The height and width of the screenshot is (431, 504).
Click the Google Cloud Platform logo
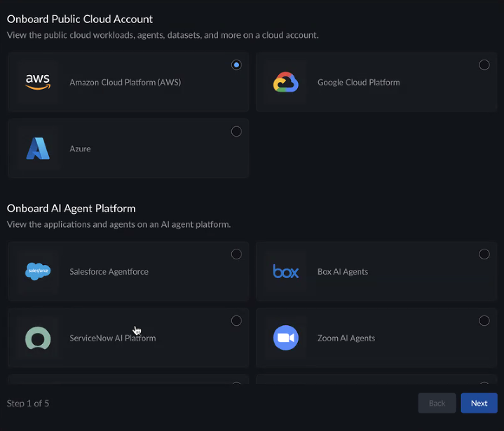286,82
